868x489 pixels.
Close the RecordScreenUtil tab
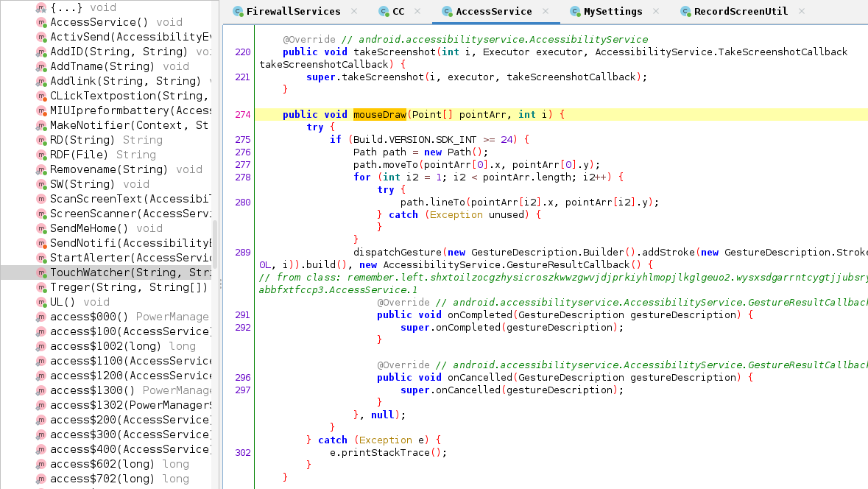pos(802,11)
